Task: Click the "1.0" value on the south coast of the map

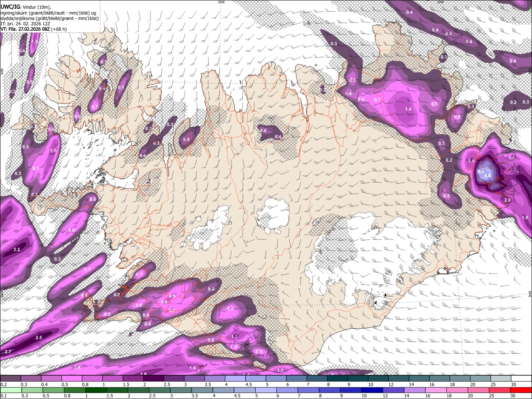Action: pos(234,347)
